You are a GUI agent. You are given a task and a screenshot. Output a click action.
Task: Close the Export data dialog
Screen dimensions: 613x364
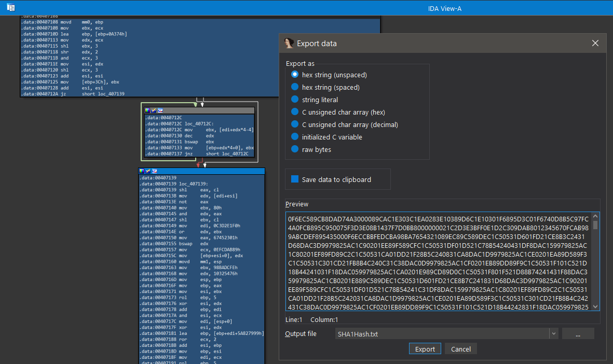[x=595, y=43]
